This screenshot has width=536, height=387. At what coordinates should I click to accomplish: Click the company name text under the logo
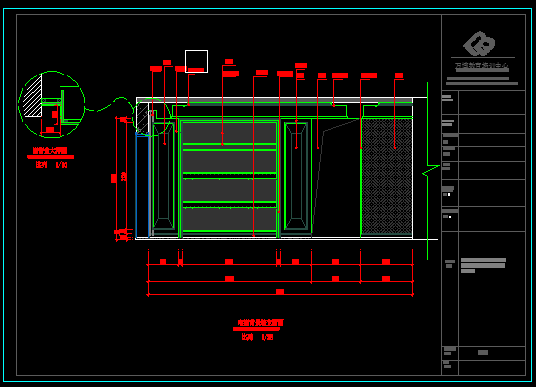point(481,65)
